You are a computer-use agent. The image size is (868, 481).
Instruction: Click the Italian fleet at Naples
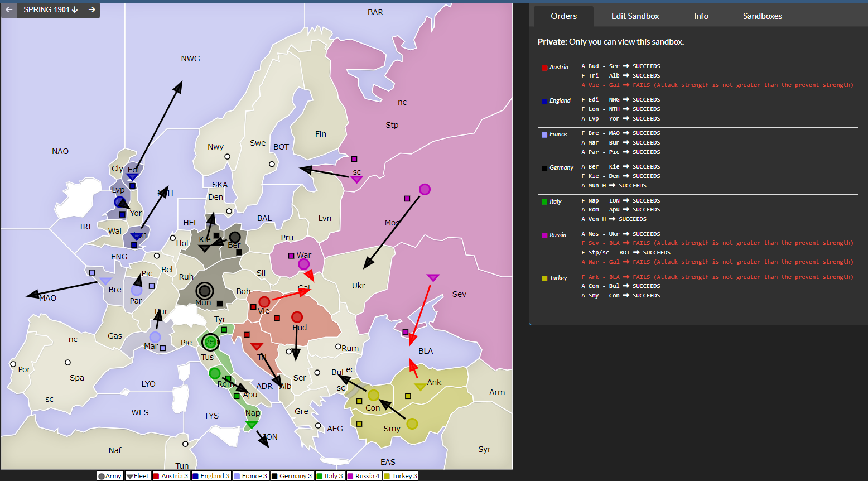[252, 425]
